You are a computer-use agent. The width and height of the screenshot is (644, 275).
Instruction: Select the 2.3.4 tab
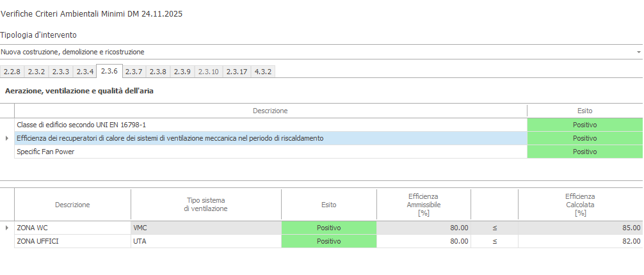point(85,72)
